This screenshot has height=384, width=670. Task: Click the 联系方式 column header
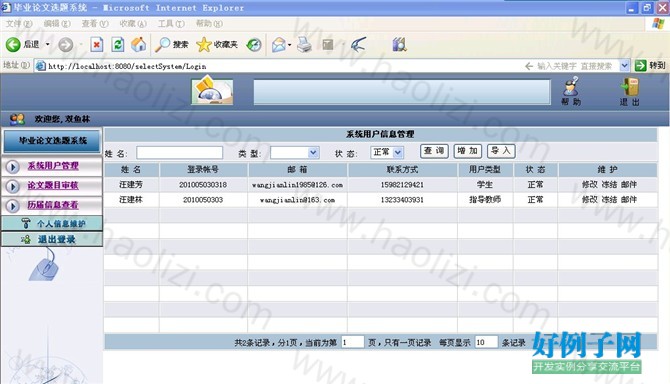pyautogui.click(x=403, y=170)
